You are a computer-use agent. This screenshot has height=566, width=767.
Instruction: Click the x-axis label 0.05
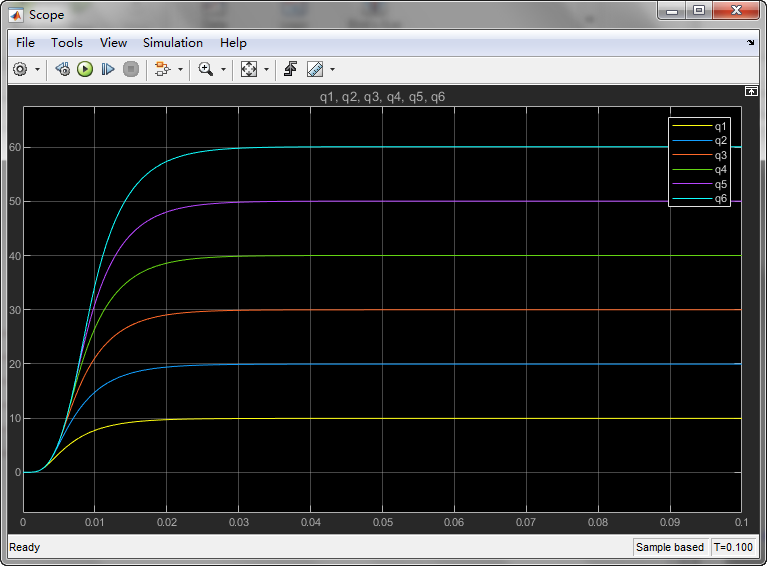pos(383,522)
